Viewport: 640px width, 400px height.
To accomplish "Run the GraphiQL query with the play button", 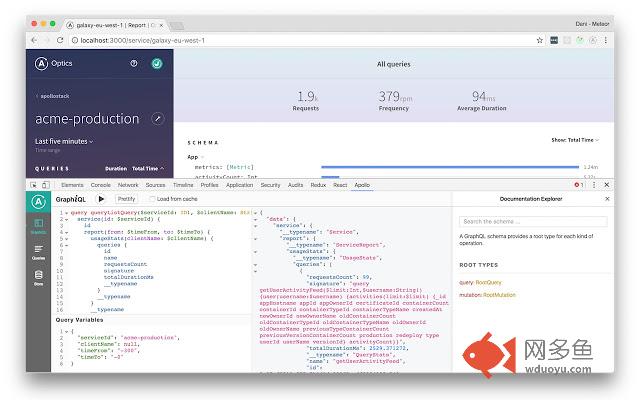I will click(x=101, y=199).
